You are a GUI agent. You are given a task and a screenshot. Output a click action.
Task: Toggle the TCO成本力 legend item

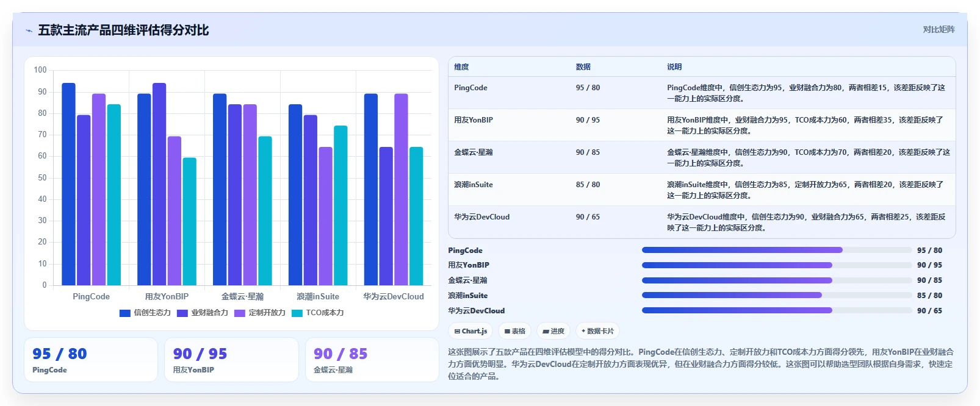coord(318,313)
